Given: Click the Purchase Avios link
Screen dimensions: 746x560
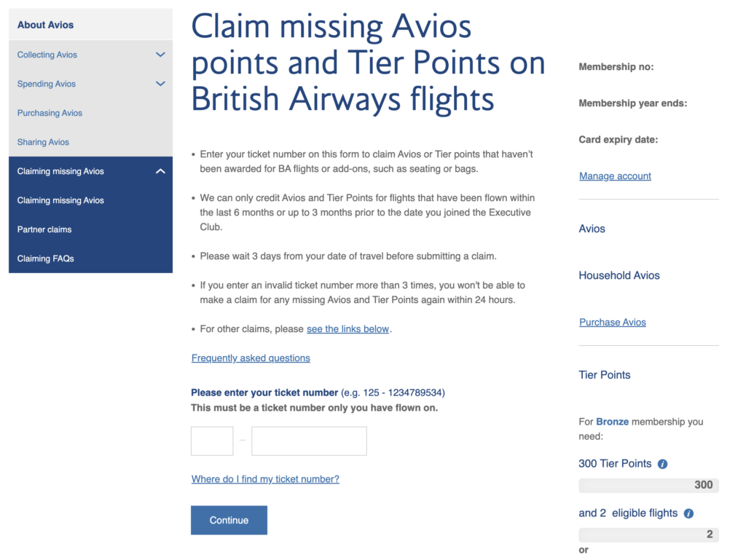Looking at the screenshot, I should pos(612,322).
